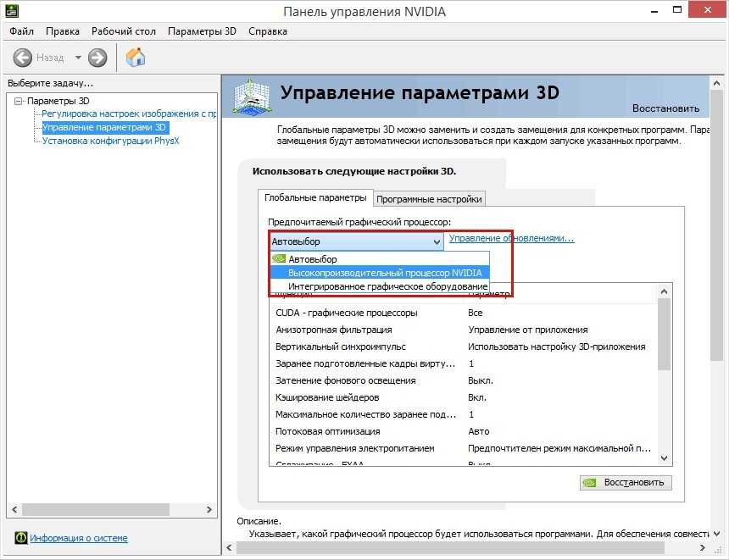The width and height of the screenshot is (729, 560).
Task: Open the Back history dropdown arrow
Action: [x=78, y=58]
